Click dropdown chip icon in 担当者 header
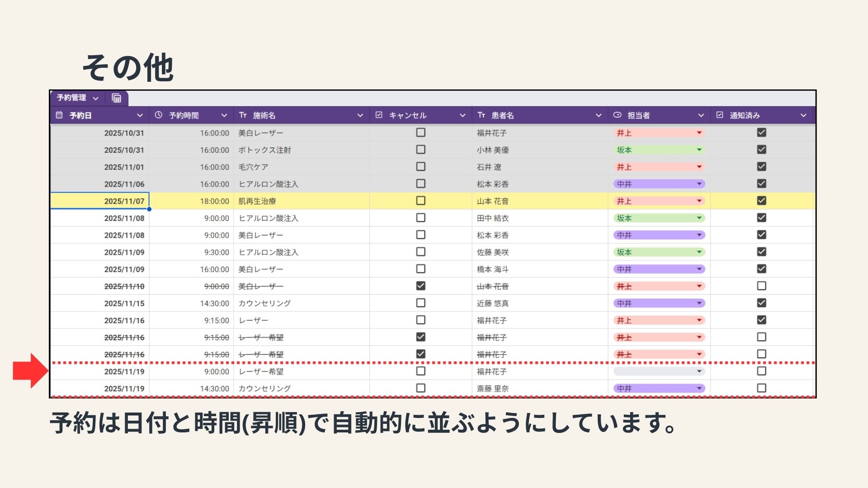 [x=617, y=115]
